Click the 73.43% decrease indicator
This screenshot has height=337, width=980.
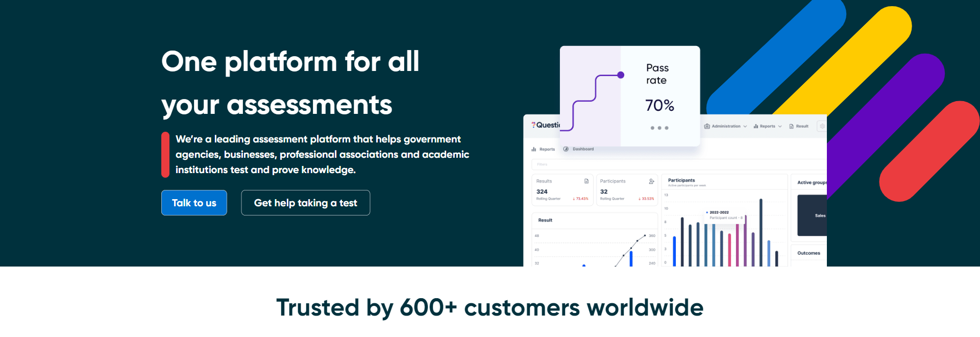pos(580,199)
